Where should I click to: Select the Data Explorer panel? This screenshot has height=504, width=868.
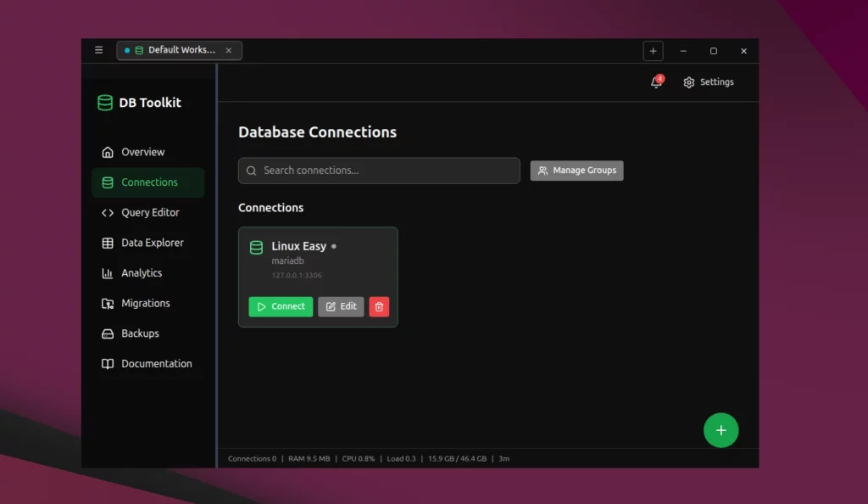153,243
